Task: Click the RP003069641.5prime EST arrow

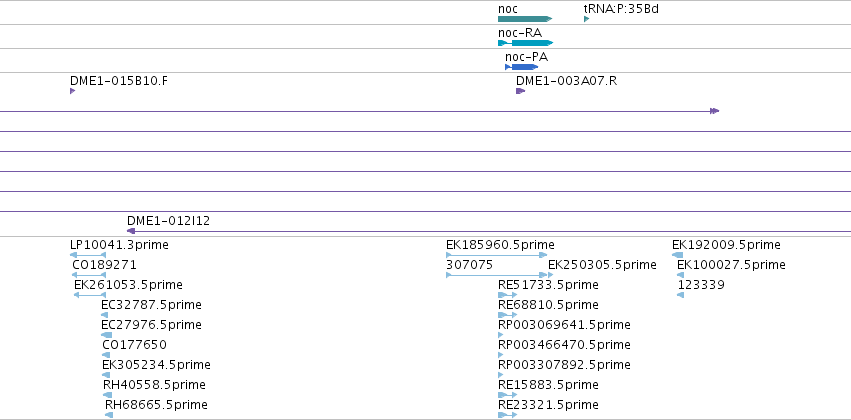Action: tap(500, 335)
